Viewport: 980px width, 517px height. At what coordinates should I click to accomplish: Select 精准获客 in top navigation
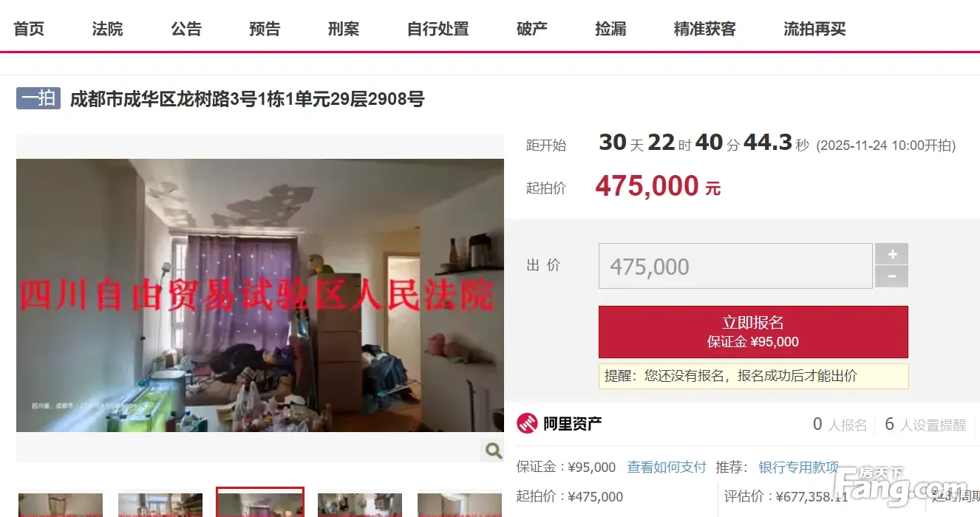tap(705, 29)
